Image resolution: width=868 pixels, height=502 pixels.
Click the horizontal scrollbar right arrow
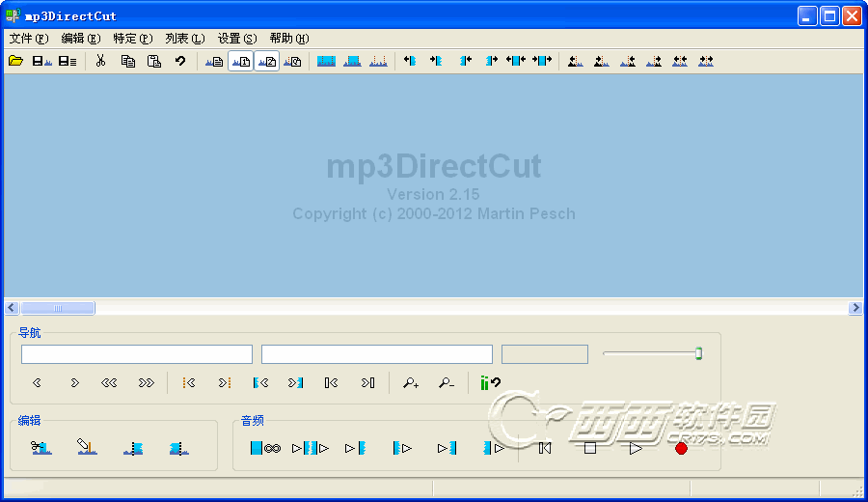click(x=855, y=308)
